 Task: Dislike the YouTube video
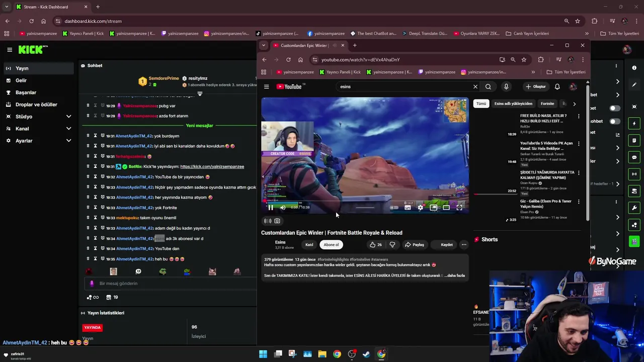pos(392,245)
